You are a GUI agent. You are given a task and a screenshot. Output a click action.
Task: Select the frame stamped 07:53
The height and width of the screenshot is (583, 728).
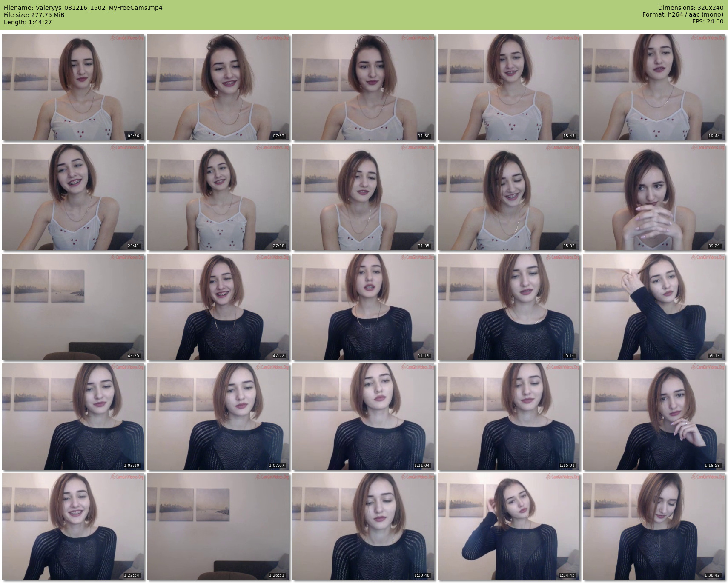(218, 87)
